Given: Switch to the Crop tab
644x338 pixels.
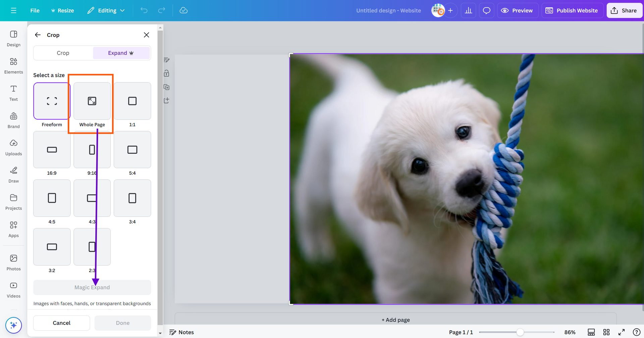Looking at the screenshot, I should click(63, 53).
